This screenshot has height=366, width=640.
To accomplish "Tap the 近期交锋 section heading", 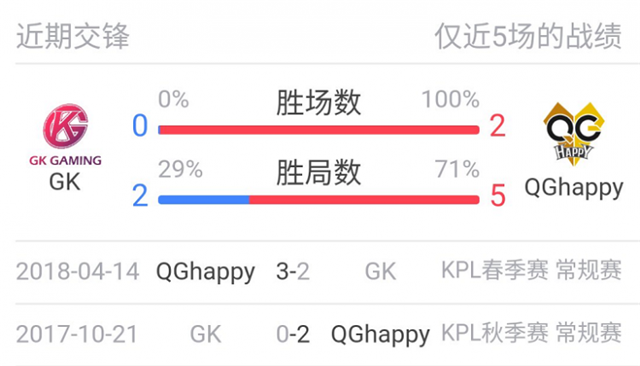I will click(x=73, y=37).
